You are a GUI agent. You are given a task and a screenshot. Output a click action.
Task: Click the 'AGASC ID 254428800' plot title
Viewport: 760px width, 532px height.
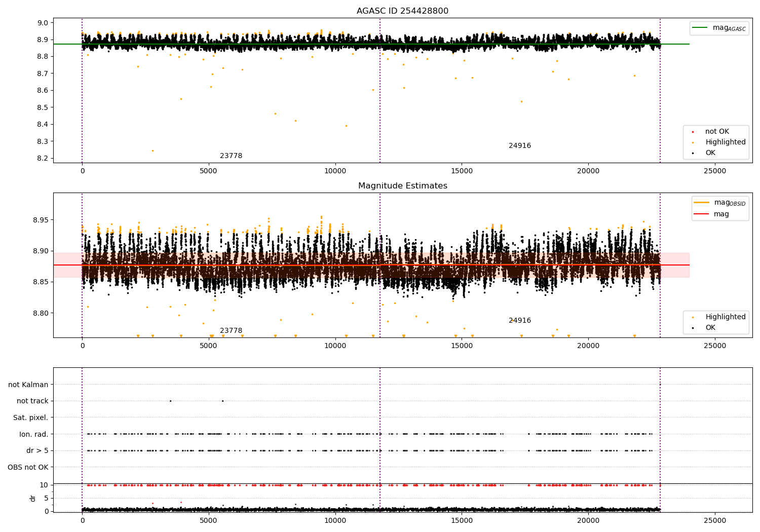[402, 11]
